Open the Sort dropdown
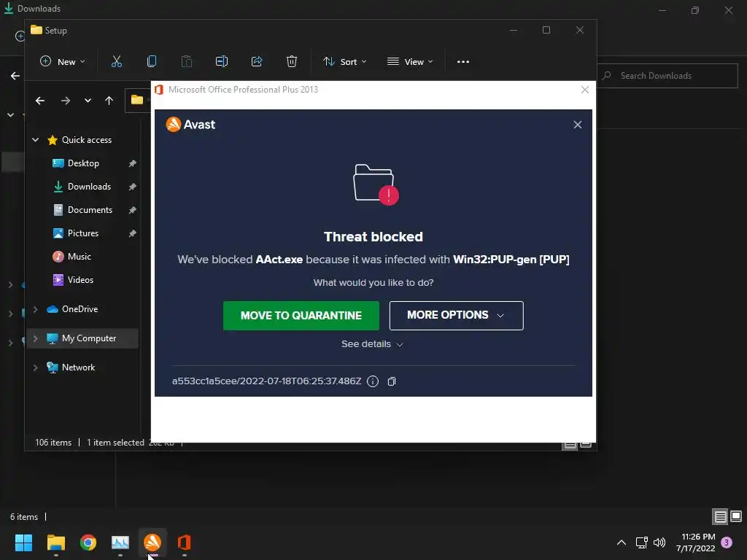747x560 pixels. pos(344,61)
